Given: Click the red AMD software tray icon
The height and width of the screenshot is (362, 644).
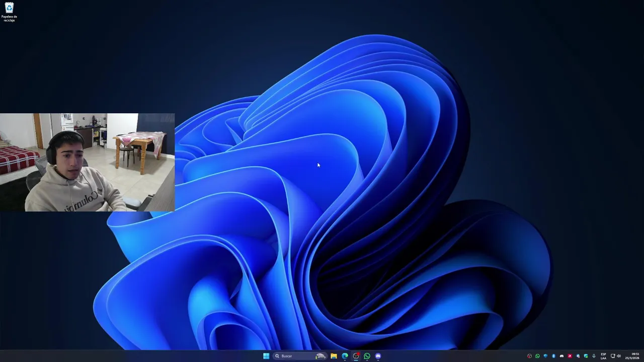Looking at the screenshot, I should pos(570,356).
